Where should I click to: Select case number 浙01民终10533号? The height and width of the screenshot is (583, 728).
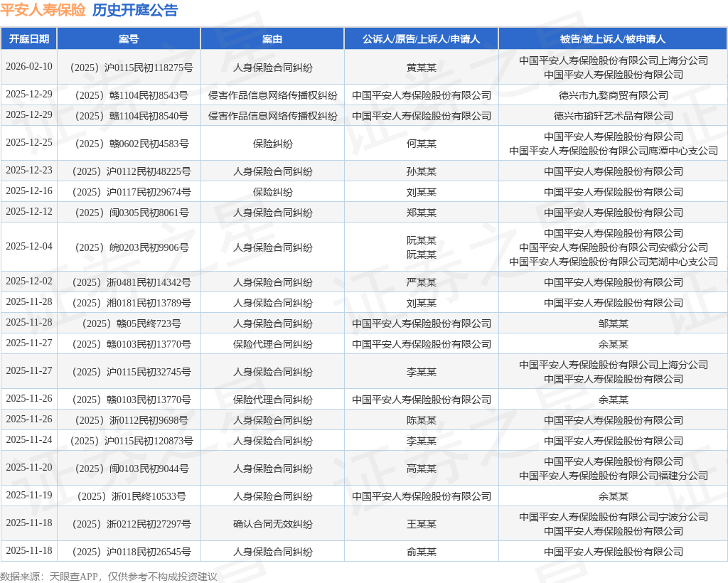click(132, 497)
